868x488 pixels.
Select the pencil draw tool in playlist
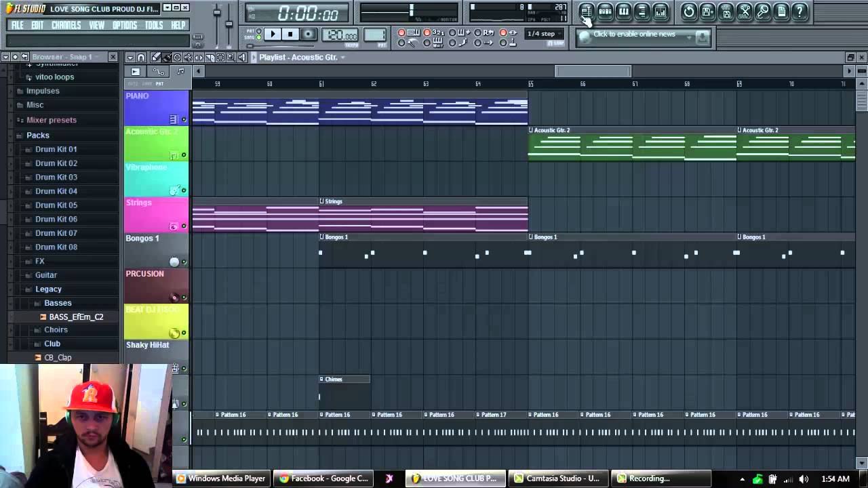155,58
